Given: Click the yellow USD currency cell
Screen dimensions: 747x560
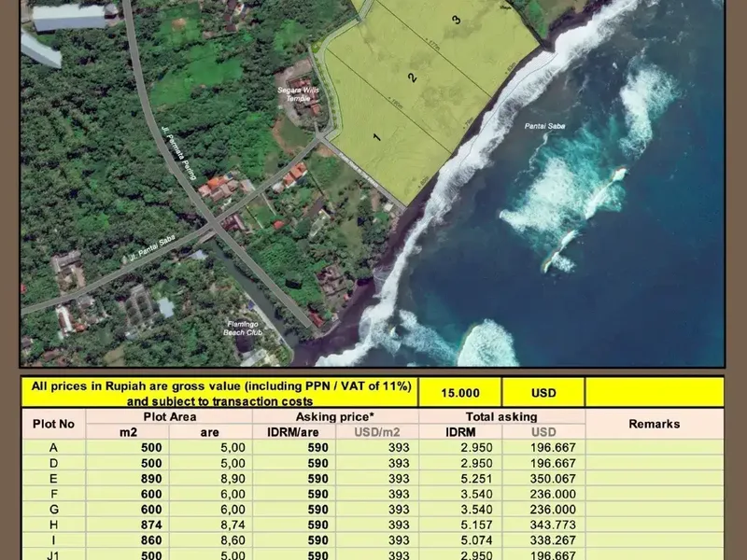Looking at the screenshot, I should tap(543, 393).
